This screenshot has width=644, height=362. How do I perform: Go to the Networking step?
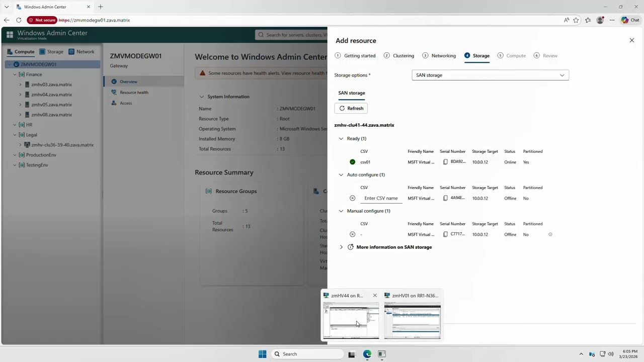pos(439,56)
